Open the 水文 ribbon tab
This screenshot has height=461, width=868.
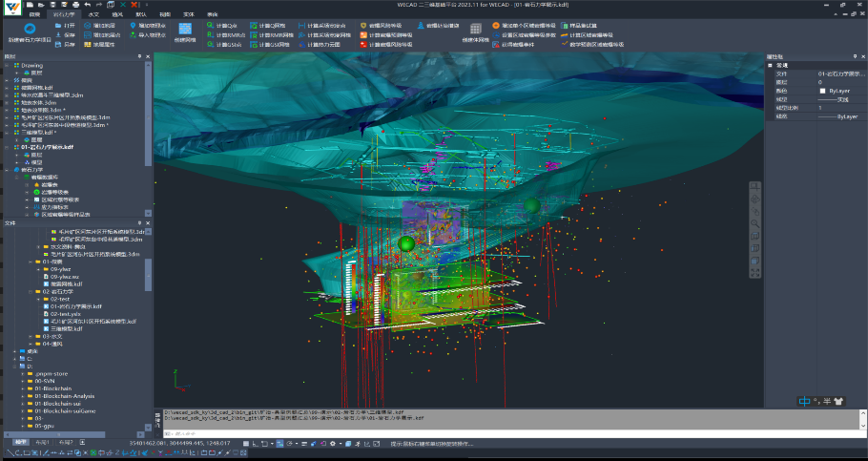click(93, 15)
